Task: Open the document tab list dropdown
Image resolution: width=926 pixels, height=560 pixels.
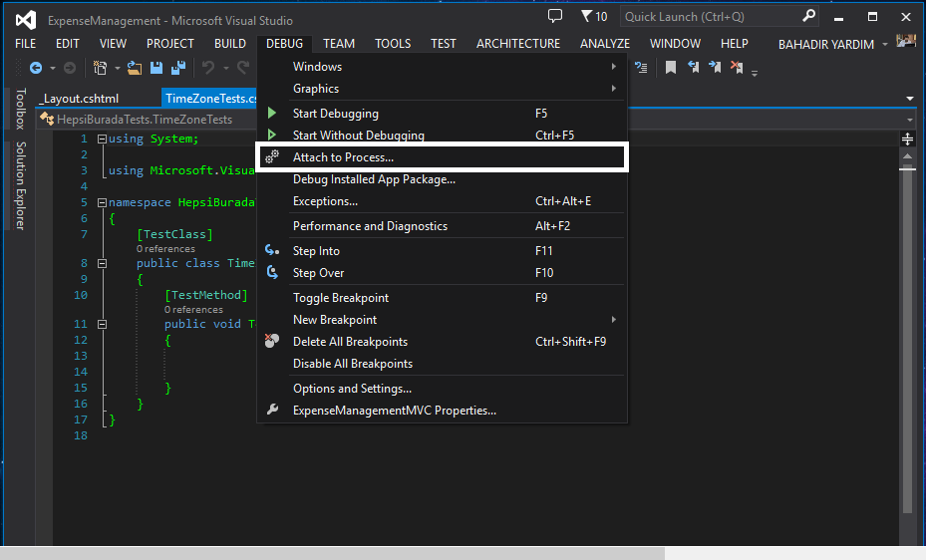Action: [x=909, y=99]
